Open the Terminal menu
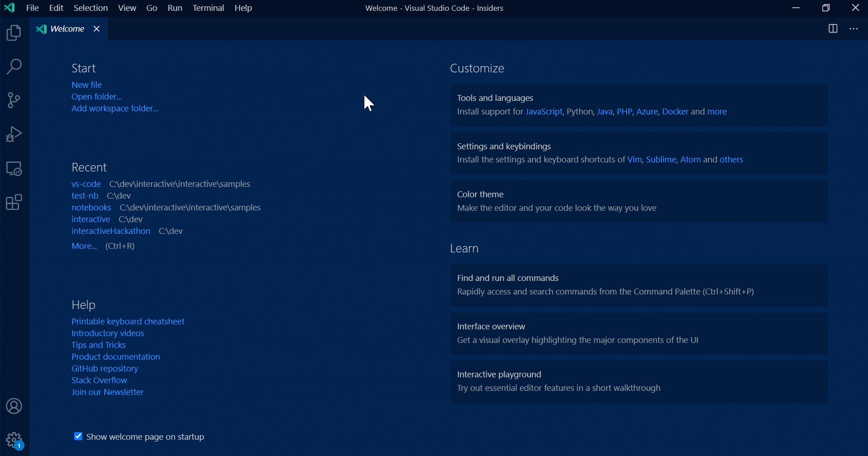Viewport: 868px width, 456px height. tap(208, 8)
